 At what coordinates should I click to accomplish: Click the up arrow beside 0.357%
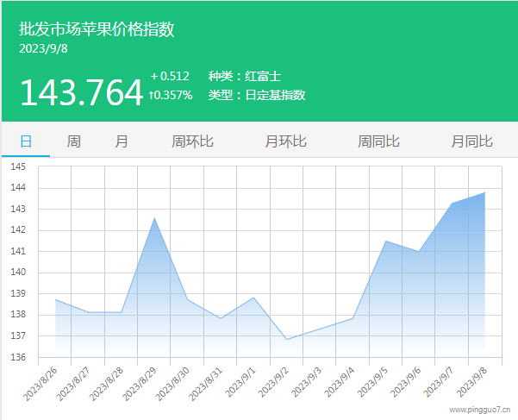point(153,95)
